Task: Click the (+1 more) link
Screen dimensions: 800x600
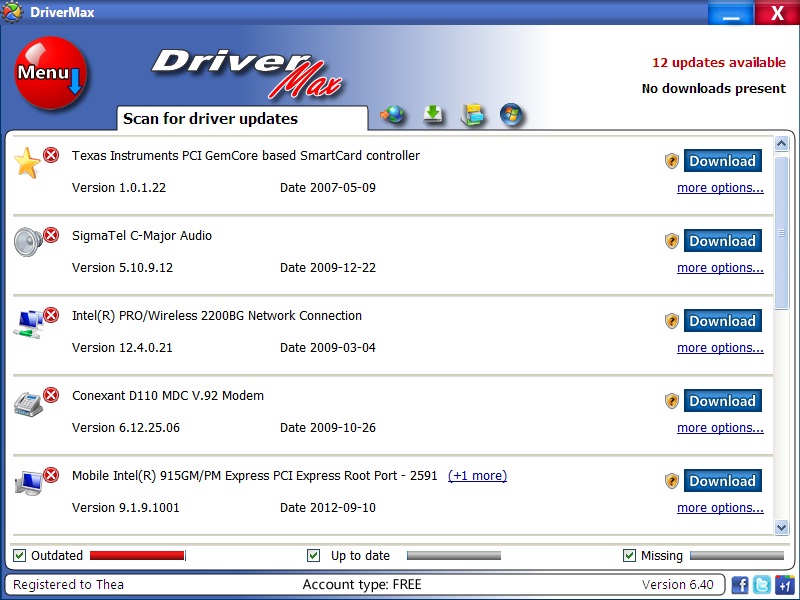Action: [x=477, y=476]
